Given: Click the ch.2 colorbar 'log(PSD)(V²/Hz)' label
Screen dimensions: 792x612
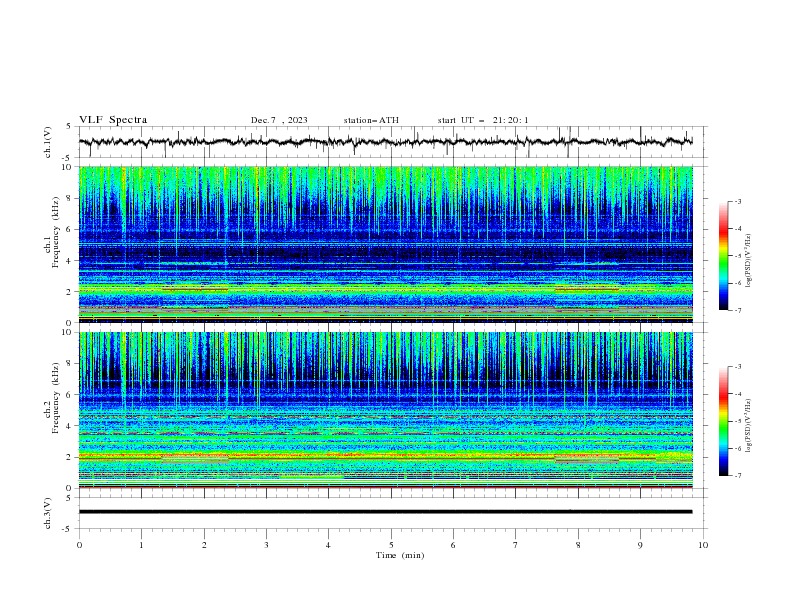Looking at the screenshot, I should [749, 426].
